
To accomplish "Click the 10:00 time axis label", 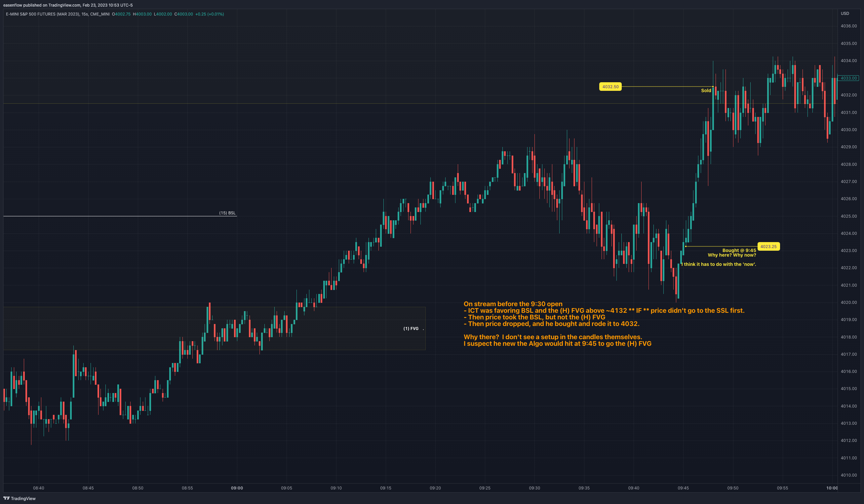I will tap(832, 488).
